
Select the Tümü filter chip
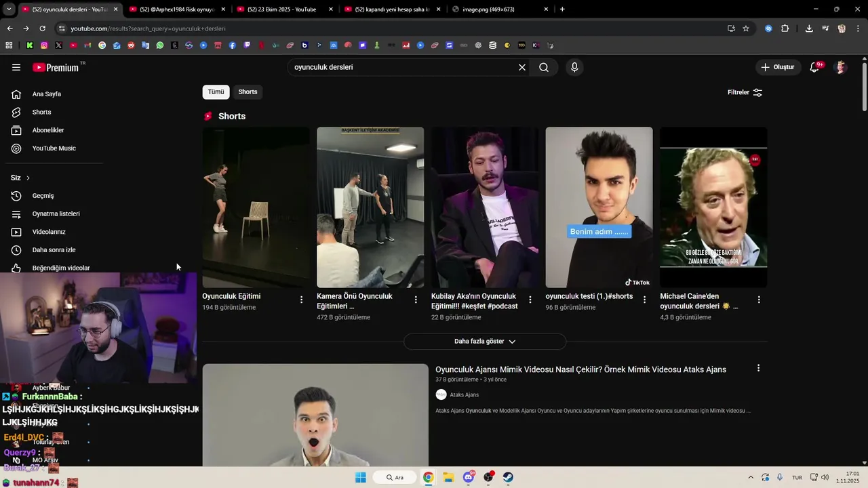[x=216, y=92]
